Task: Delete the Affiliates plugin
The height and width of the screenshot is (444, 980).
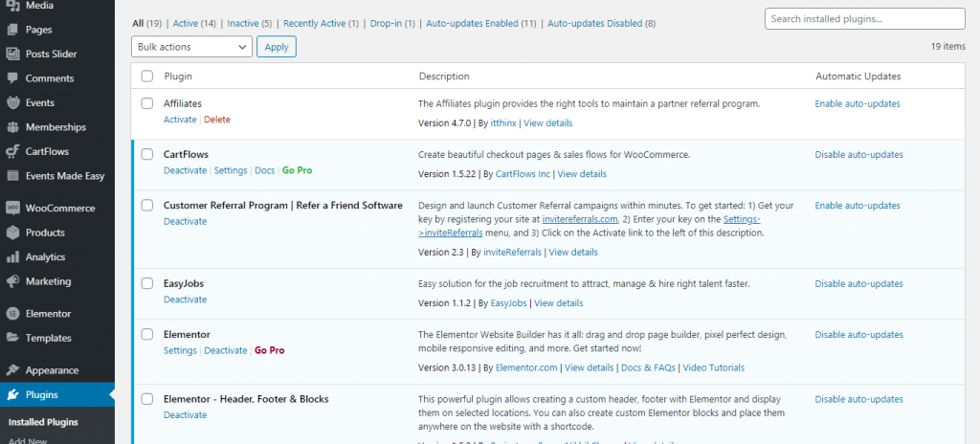Action: pos(217,120)
